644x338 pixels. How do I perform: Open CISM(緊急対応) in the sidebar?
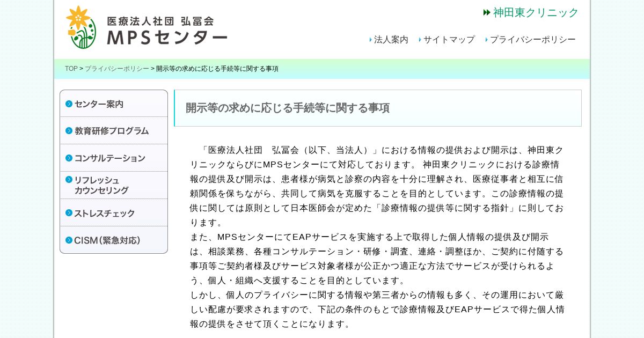click(x=114, y=240)
